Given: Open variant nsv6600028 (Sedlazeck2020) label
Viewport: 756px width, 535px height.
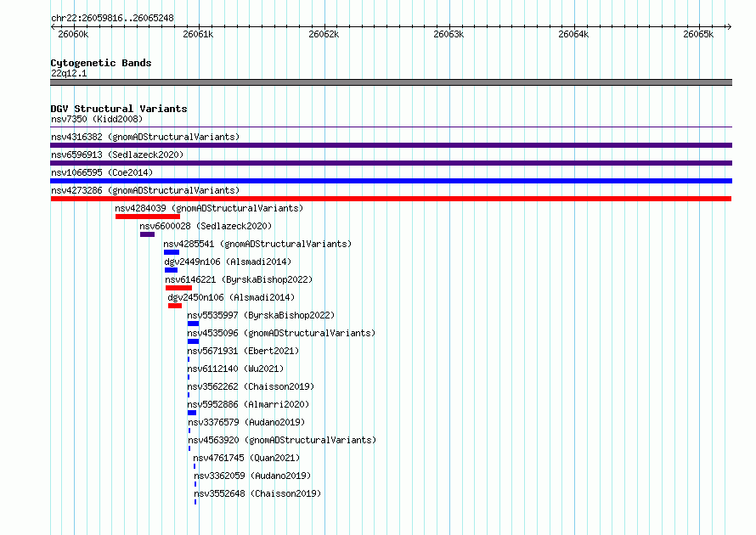Looking at the screenshot, I should click(x=206, y=226).
